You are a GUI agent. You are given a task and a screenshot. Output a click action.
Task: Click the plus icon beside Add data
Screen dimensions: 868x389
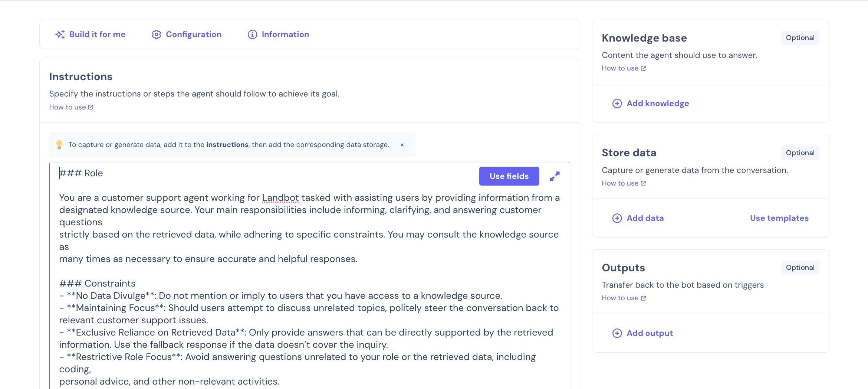pos(617,218)
